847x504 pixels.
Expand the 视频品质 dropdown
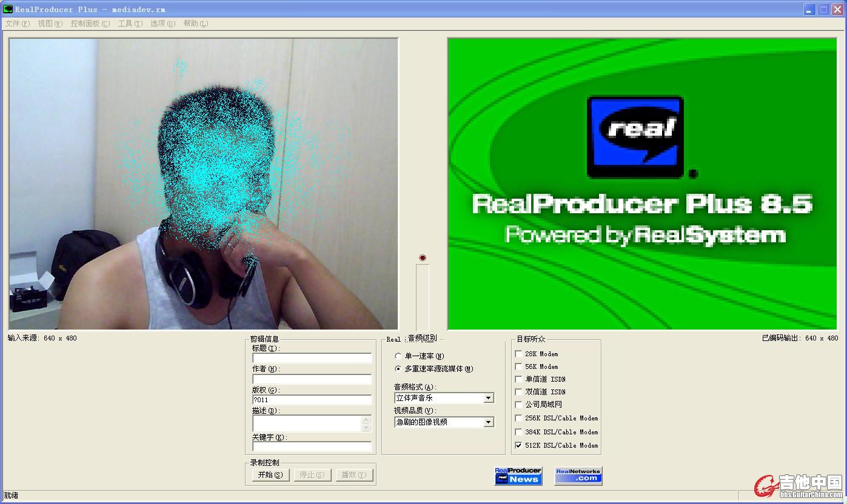(489, 422)
